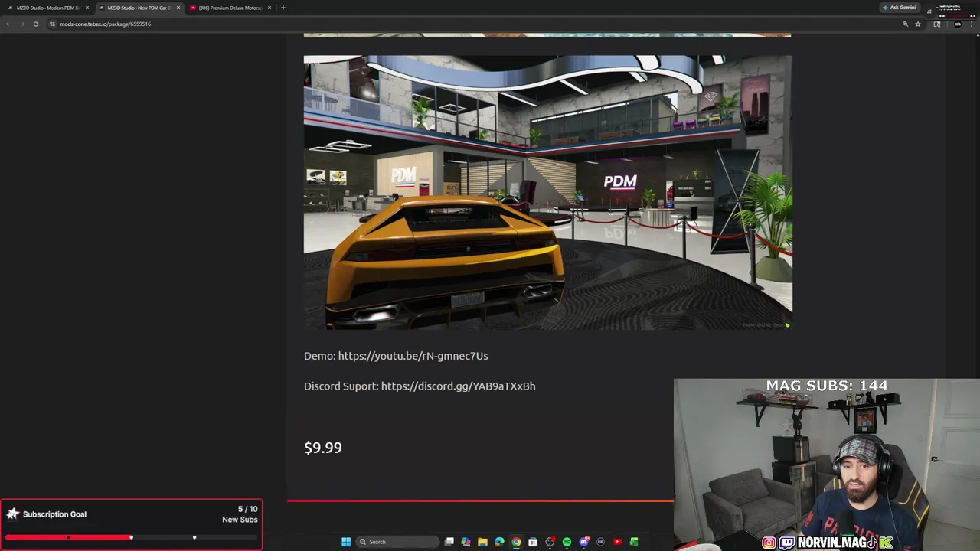Open Spotify from the taskbar
Screen dimensions: 980x551
567,542
